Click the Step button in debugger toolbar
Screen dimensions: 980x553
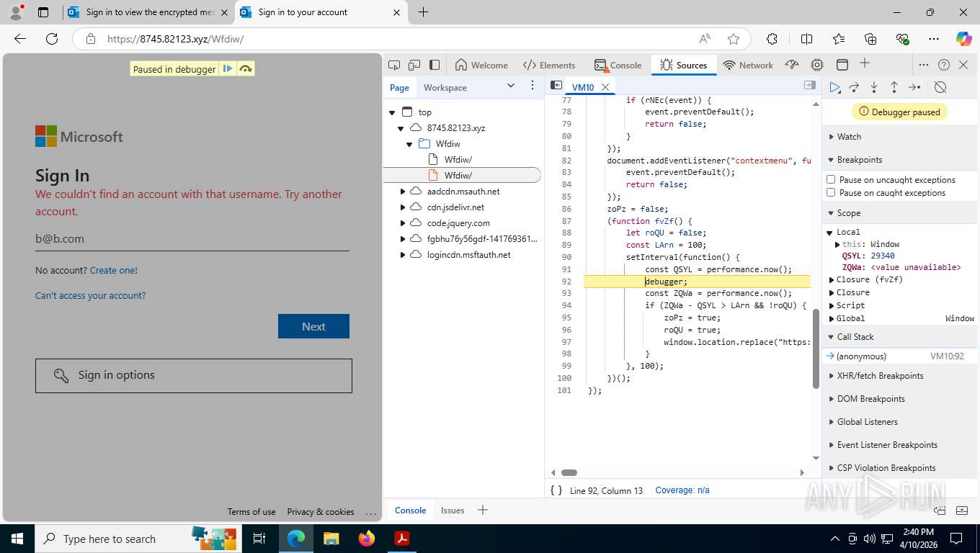point(914,87)
